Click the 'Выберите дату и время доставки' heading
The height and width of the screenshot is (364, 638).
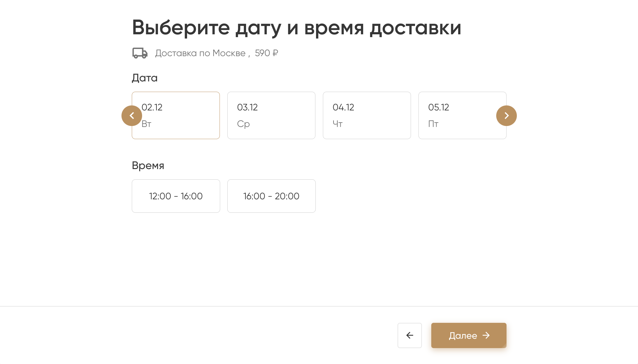pos(296,27)
